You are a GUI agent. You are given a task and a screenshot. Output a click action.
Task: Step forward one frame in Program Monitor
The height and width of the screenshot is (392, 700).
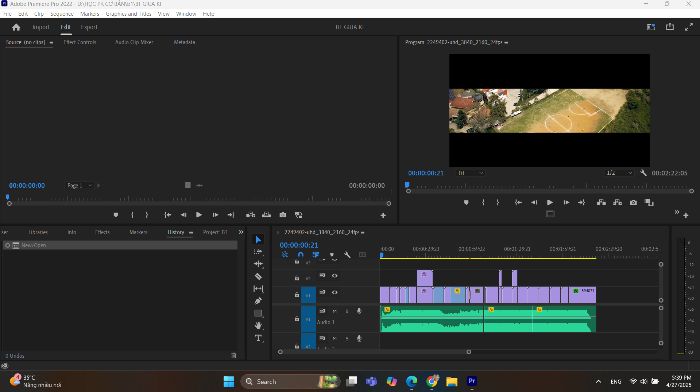pos(566,202)
